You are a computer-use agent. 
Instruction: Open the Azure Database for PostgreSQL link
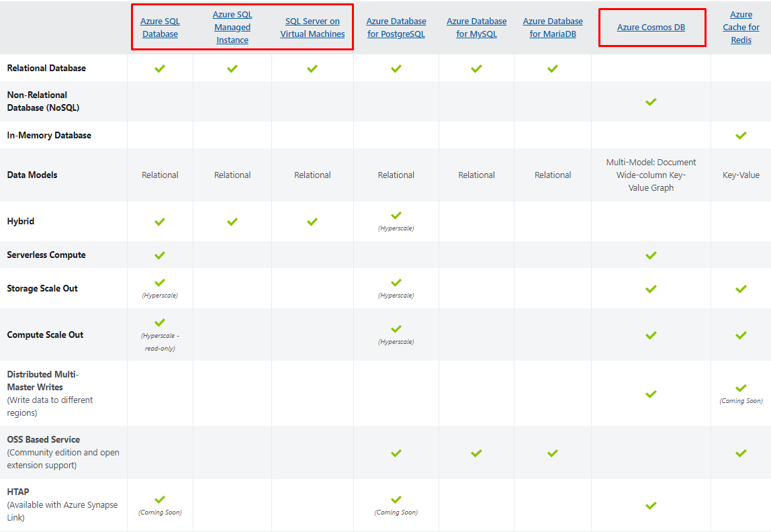point(396,28)
